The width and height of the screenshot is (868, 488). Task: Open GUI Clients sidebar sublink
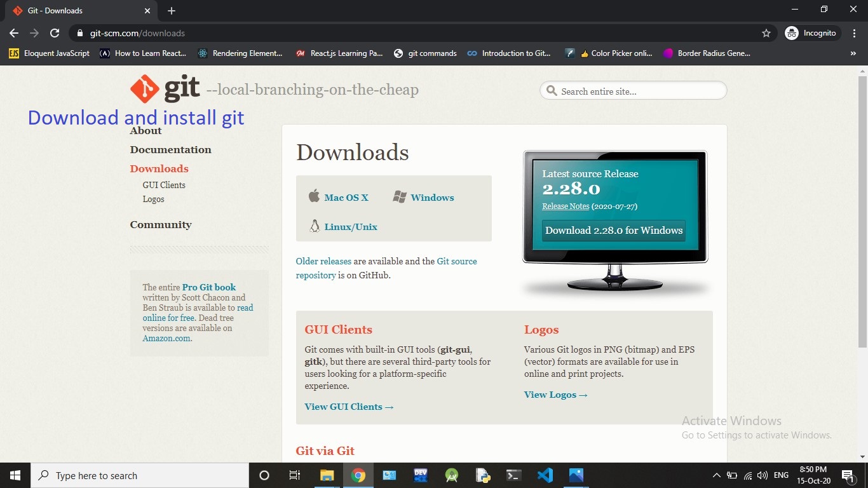click(x=164, y=185)
